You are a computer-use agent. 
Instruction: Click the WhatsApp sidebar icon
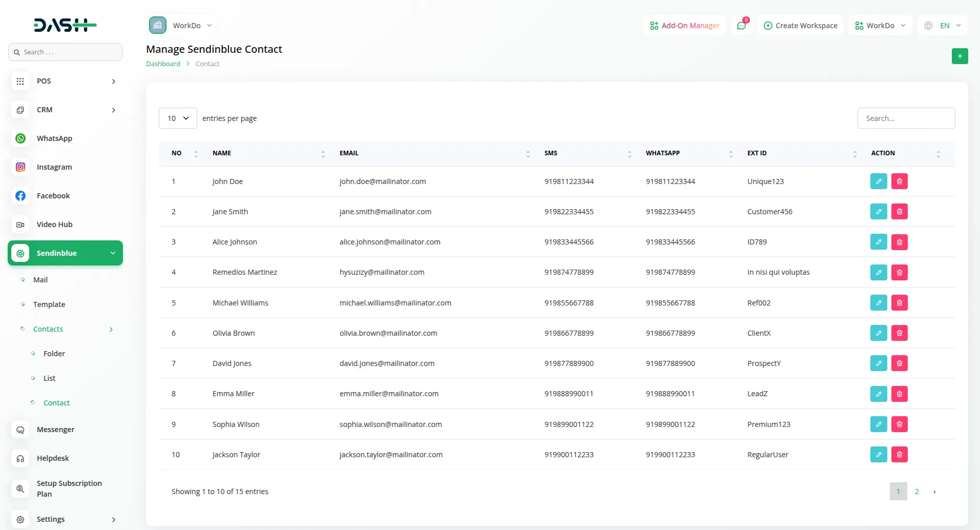(x=20, y=138)
